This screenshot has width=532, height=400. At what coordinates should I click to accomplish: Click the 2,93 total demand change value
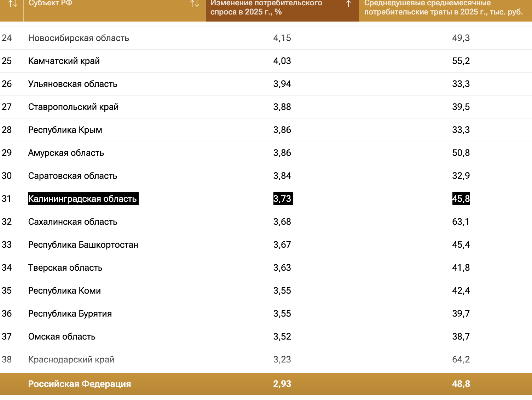pos(282,384)
